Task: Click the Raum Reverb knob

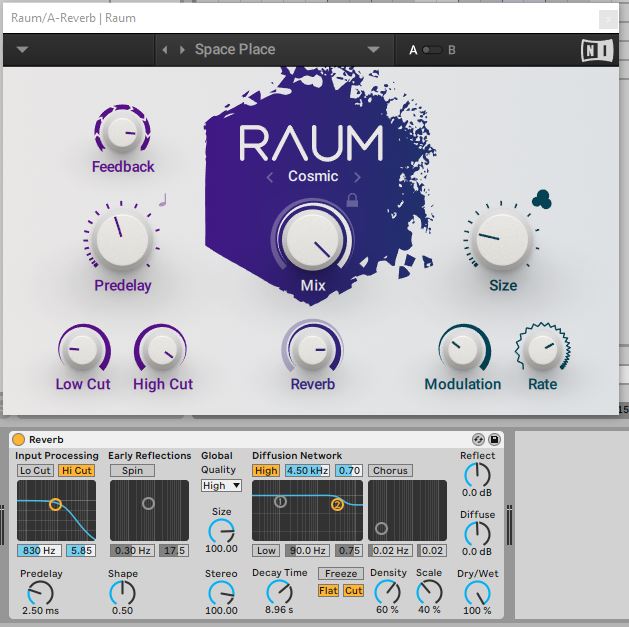Action: pyautogui.click(x=312, y=349)
